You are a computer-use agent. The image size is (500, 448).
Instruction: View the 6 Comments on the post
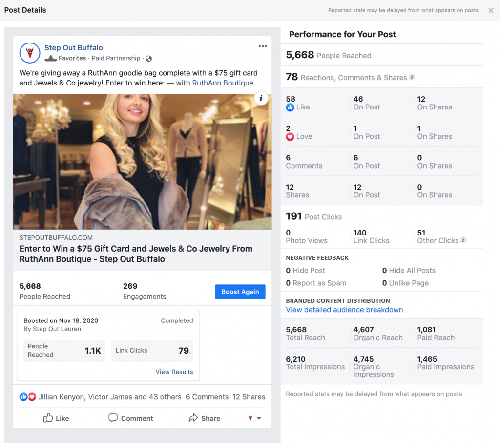pyautogui.click(x=207, y=397)
